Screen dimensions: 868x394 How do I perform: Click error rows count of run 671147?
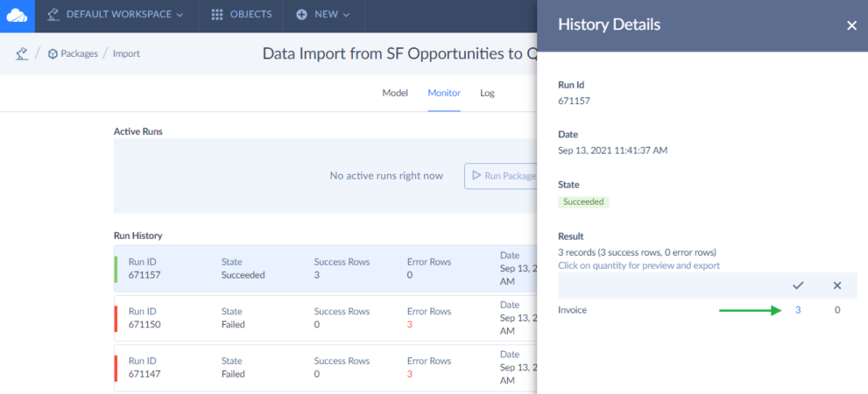410,375
